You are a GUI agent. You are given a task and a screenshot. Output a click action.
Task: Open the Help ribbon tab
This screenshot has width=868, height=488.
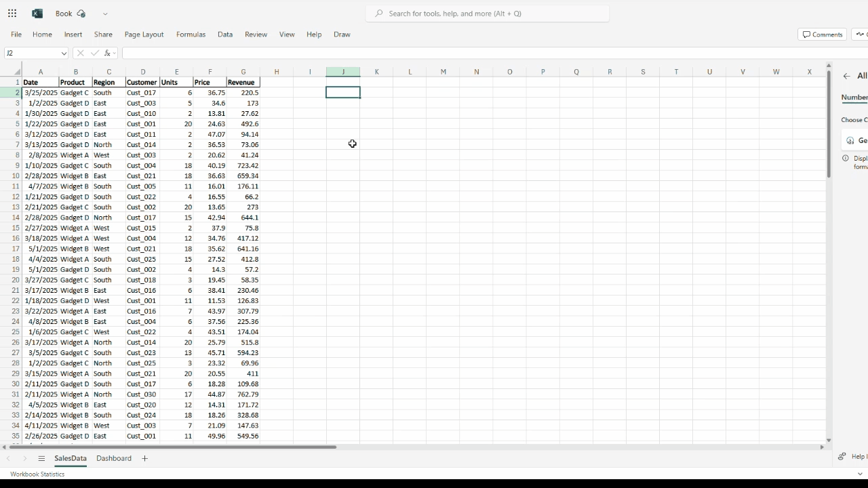click(x=314, y=35)
